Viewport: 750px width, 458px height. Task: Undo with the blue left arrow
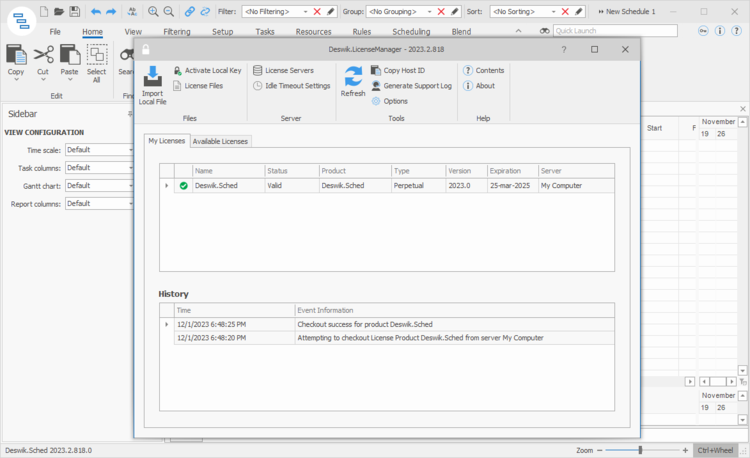point(96,11)
